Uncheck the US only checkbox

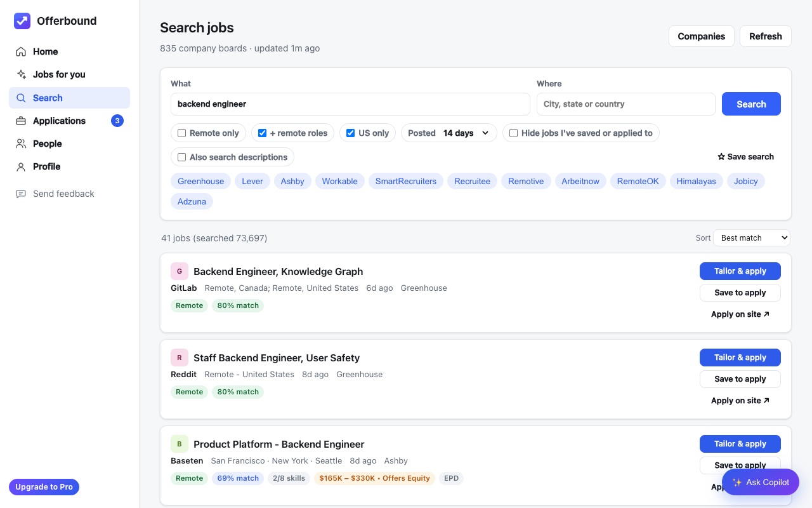(x=350, y=133)
